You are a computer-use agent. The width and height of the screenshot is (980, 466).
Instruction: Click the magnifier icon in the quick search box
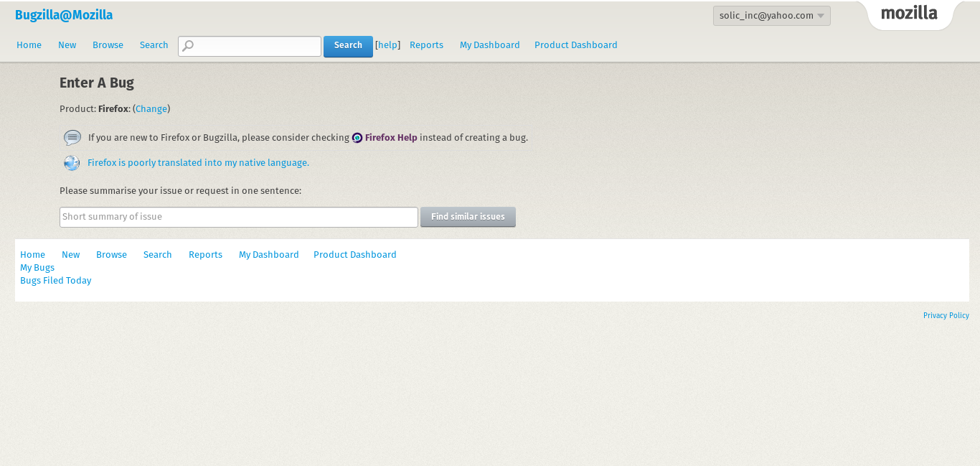[x=188, y=46]
